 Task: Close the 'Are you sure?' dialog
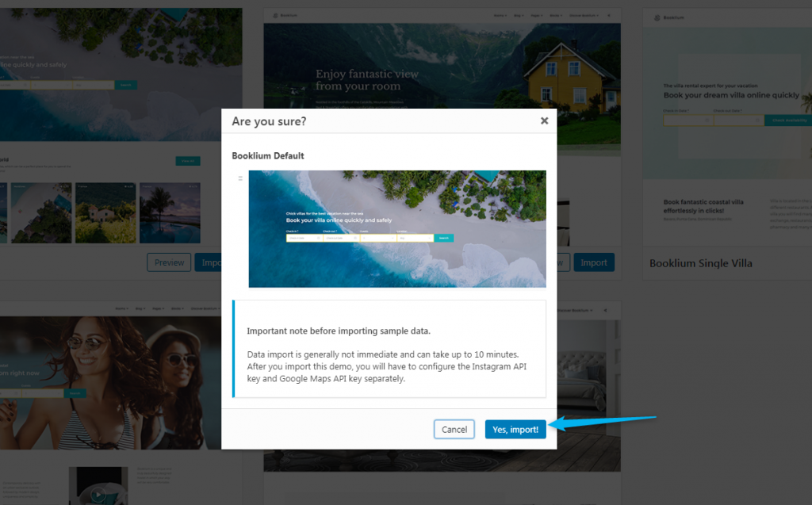(544, 121)
